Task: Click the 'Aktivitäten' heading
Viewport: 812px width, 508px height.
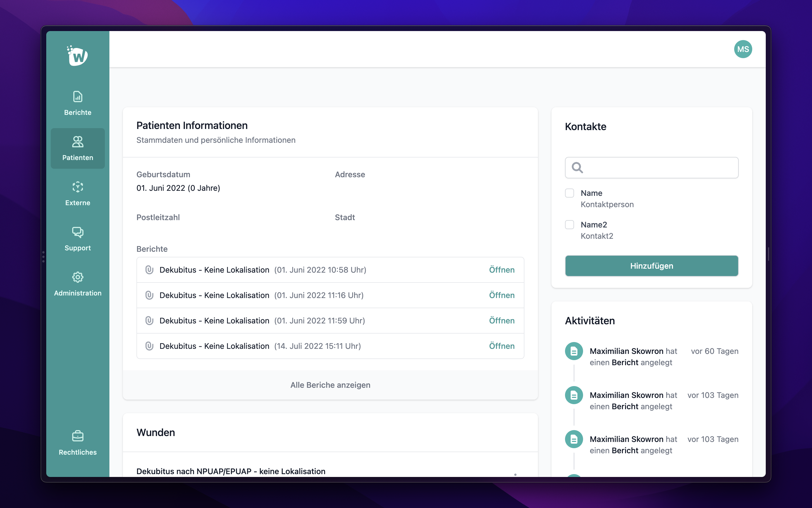Action: pos(590,321)
